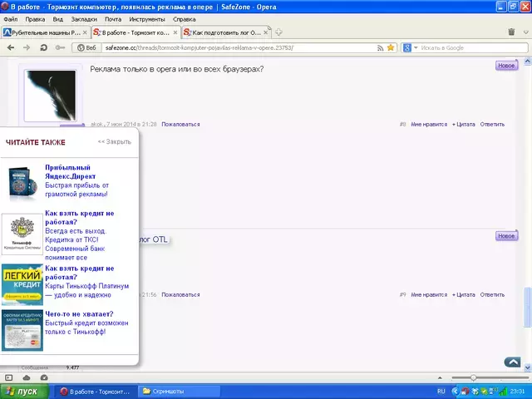Open the closed tabs trash icon
532x399 pixels.
[511, 32]
